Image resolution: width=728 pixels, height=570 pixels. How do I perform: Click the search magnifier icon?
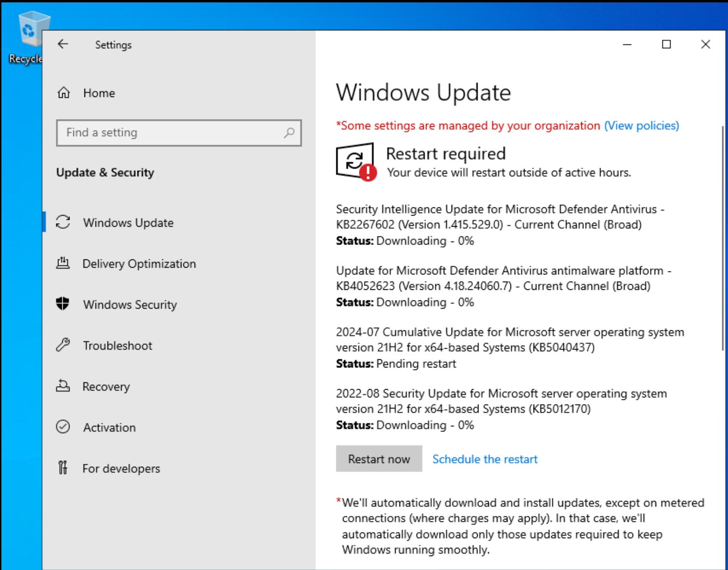289,133
